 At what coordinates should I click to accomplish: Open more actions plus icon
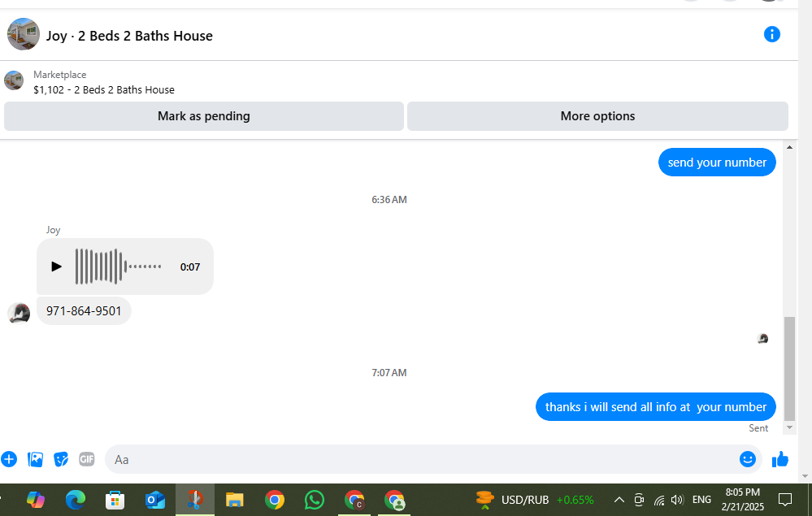tap(9, 459)
